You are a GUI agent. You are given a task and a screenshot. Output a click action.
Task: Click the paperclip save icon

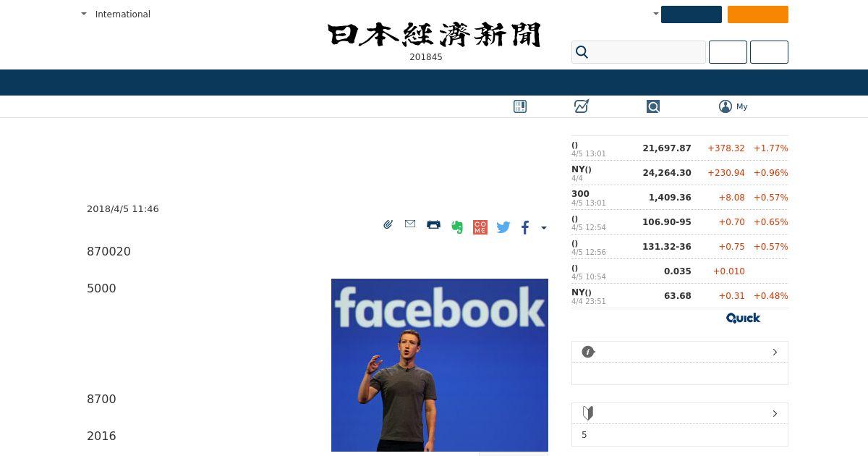click(388, 224)
